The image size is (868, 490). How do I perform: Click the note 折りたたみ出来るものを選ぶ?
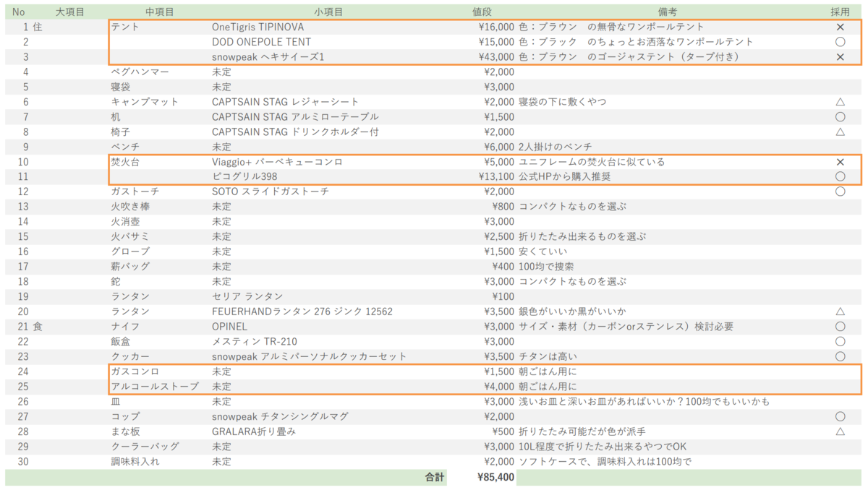point(582,236)
